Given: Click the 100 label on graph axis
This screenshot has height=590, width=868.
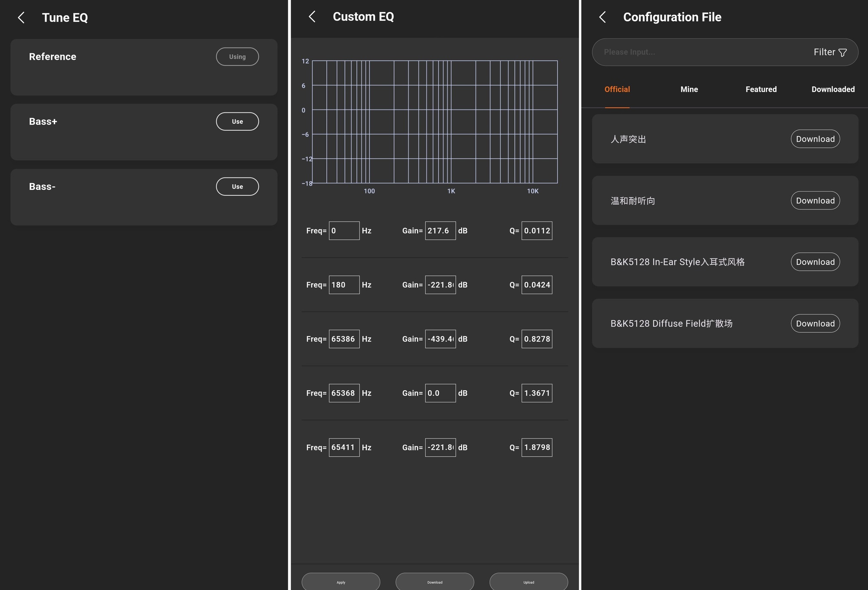Looking at the screenshot, I should [369, 191].
